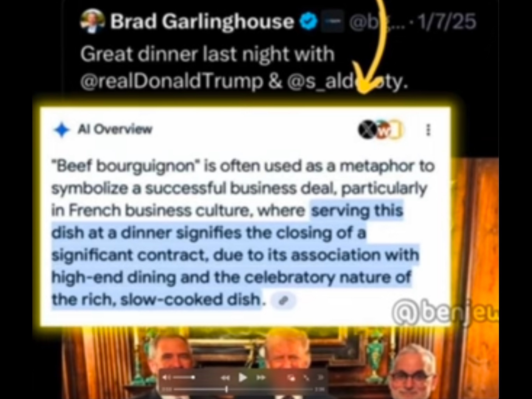
Task: Click the video timeline playhead
Action: (226, 389)
